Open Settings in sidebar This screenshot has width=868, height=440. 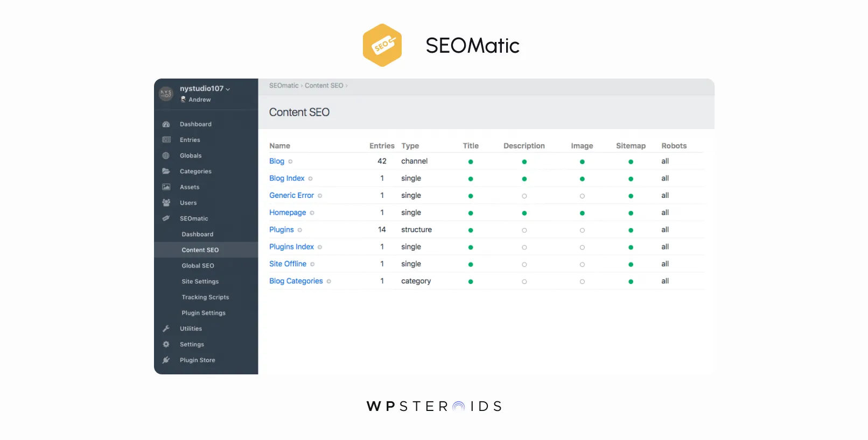[192, 344]
